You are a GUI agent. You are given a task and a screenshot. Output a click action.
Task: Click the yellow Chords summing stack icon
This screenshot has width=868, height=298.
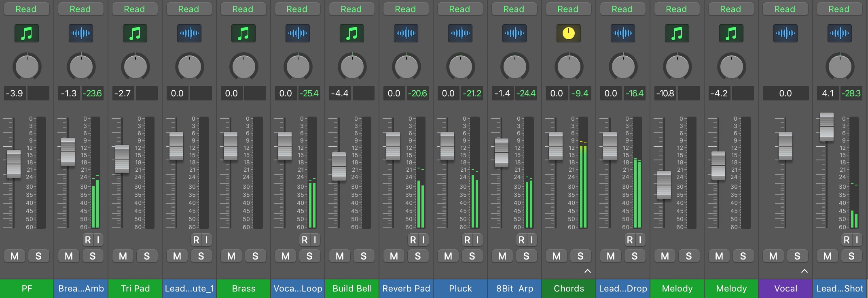click(x=569, y=33)
